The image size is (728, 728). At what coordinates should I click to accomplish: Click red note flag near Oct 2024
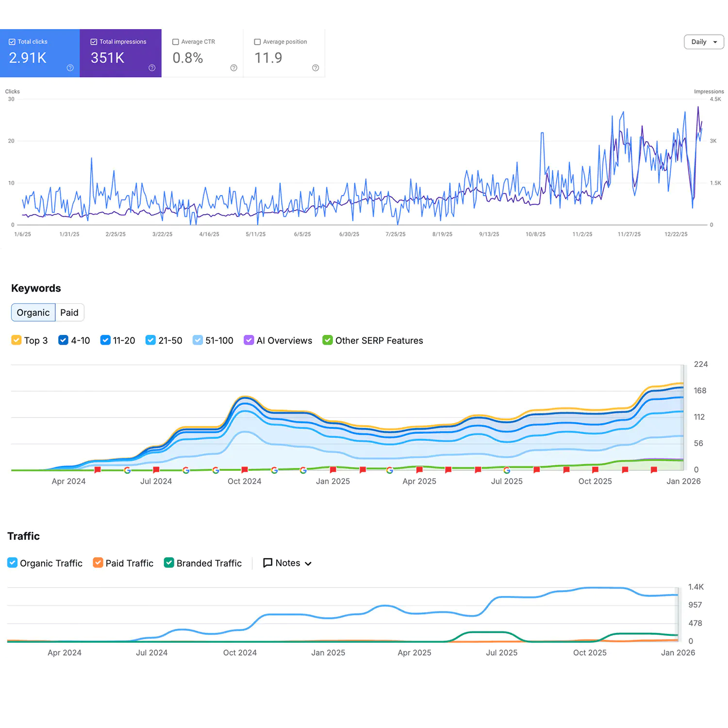click(x=245, y=470)
